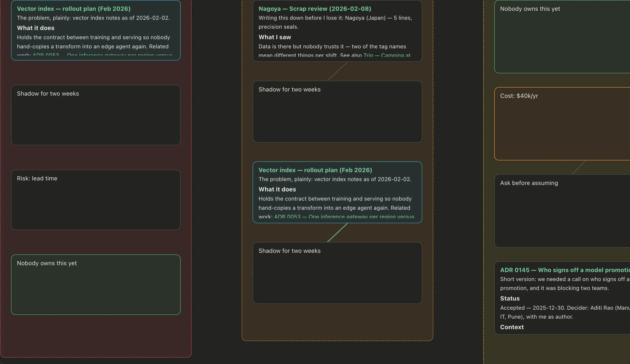Click the Status heading in ADR 0145 card
The height and width of the screenshot is (364, 630).
[x=510, y=298]
